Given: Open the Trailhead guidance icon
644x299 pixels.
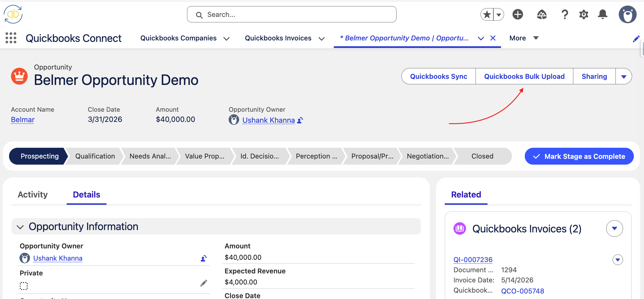Looking at the screenshot, I should pyautogui.click(x=542, y=14).
